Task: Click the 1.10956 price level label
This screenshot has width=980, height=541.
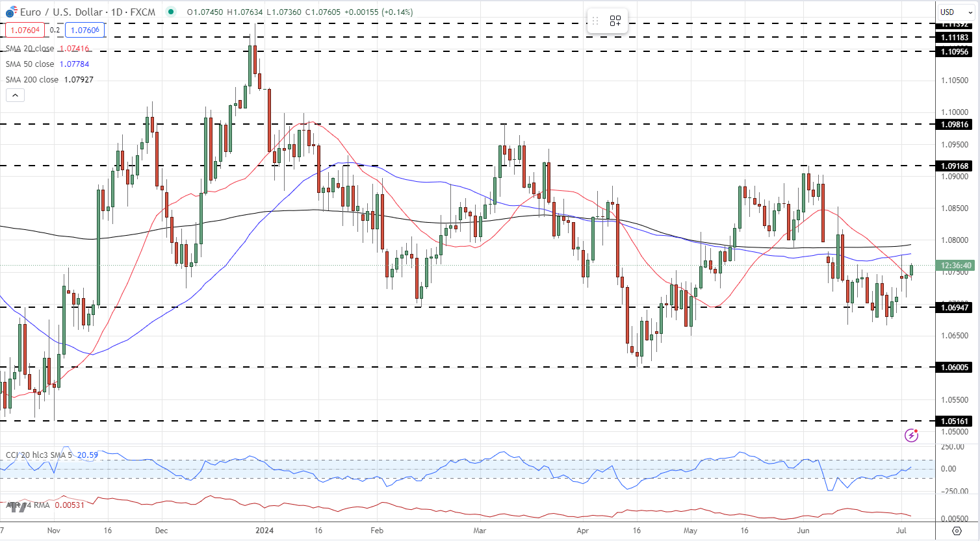Action: pyautogui.click(x=955, y=51)
